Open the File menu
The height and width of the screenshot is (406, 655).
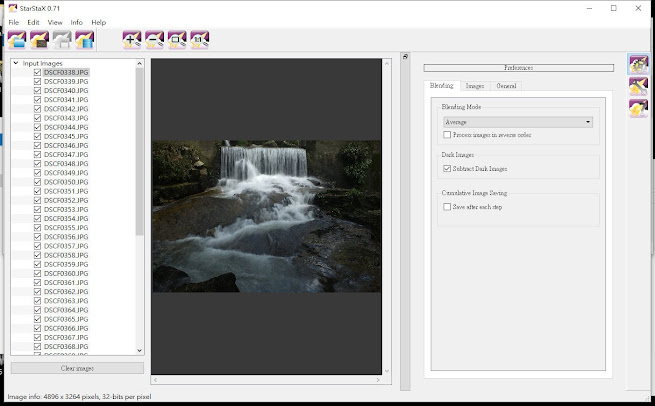pyautogui.click(x=14, y=22)
